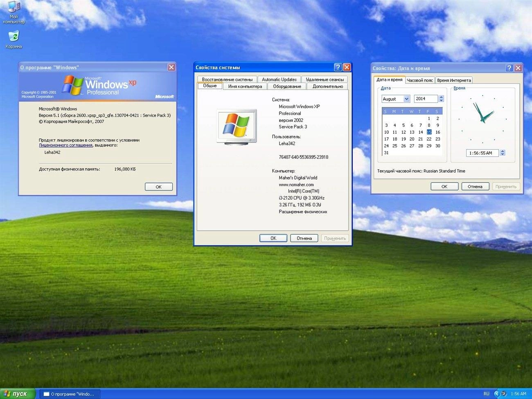
Task: Click the Версия 5.1 build line
Action: point(105,115)
